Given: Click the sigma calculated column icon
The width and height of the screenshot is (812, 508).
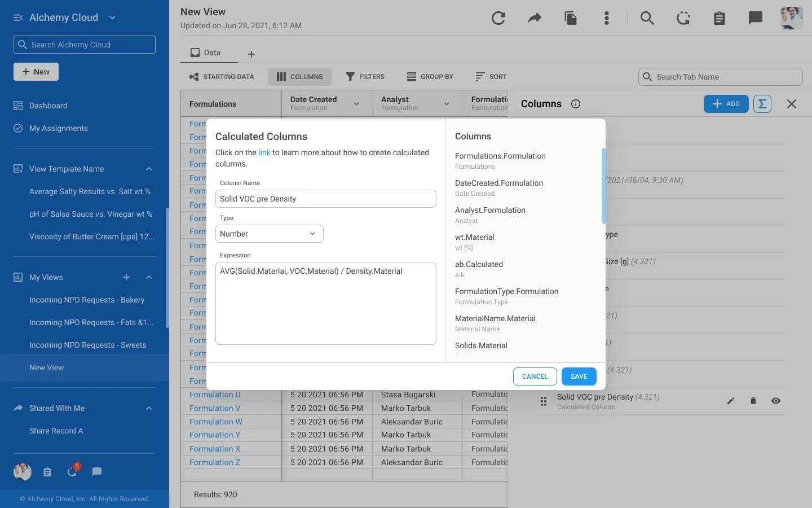Looking at the screenshot, I should (762, 104).
